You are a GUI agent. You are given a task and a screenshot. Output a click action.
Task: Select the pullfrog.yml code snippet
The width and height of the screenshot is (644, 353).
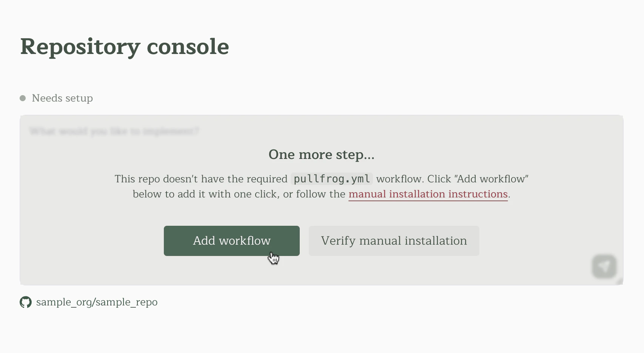(331, 179)
